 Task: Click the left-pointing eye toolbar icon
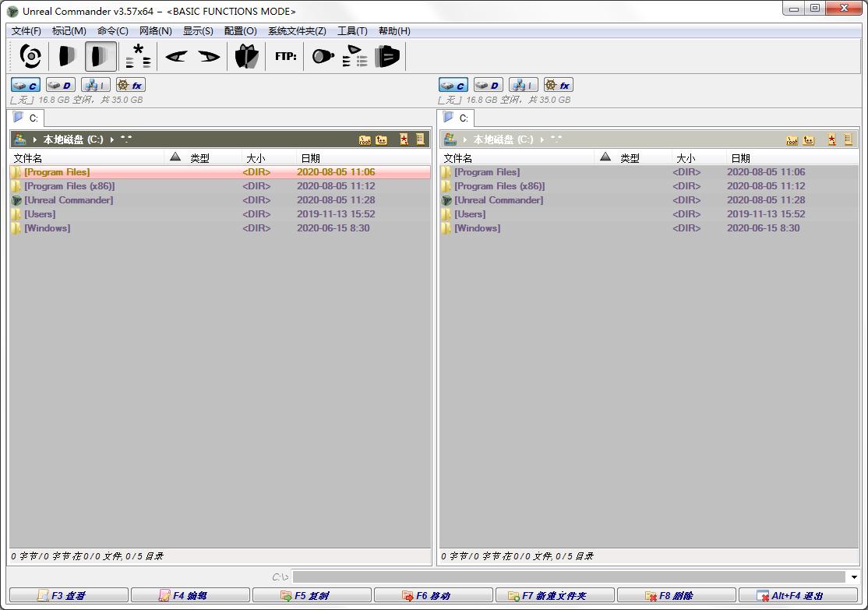pyautogui.click(x=176, y=56)
